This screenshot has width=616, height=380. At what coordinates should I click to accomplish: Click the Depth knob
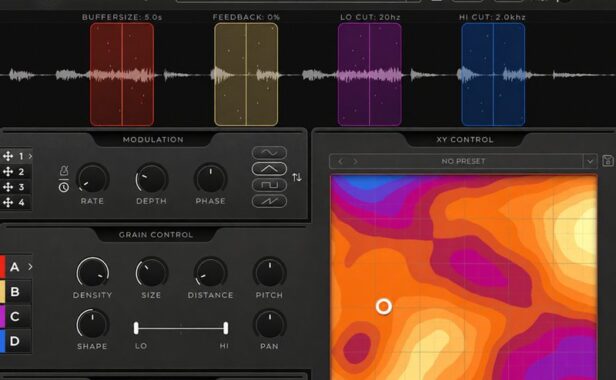point(151,179)
